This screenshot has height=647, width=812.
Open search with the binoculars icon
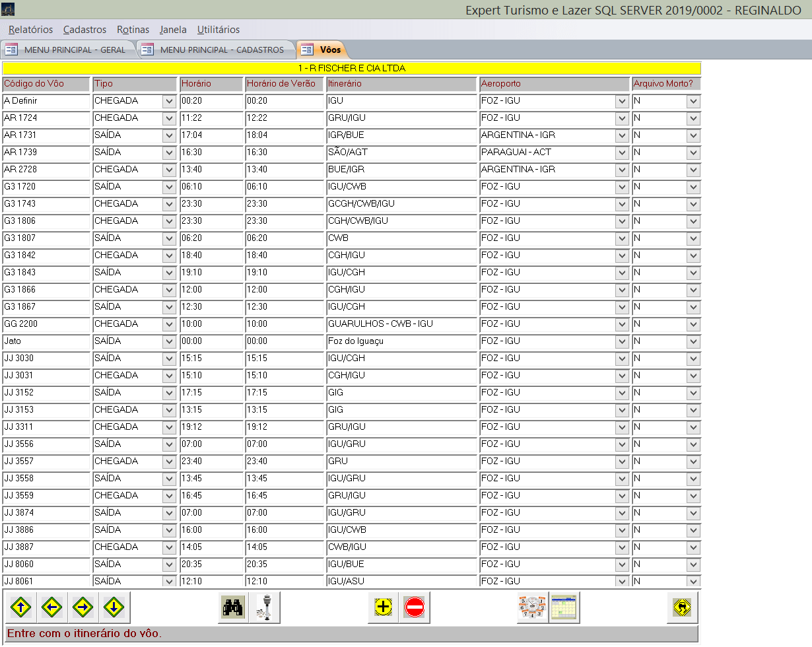[233, 607]
